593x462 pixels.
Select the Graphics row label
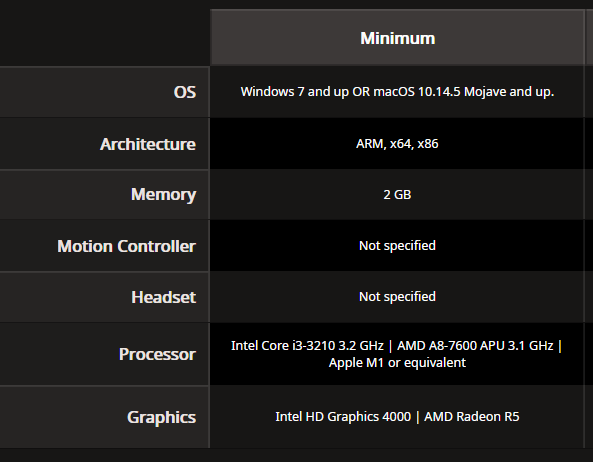coord(161,417)
